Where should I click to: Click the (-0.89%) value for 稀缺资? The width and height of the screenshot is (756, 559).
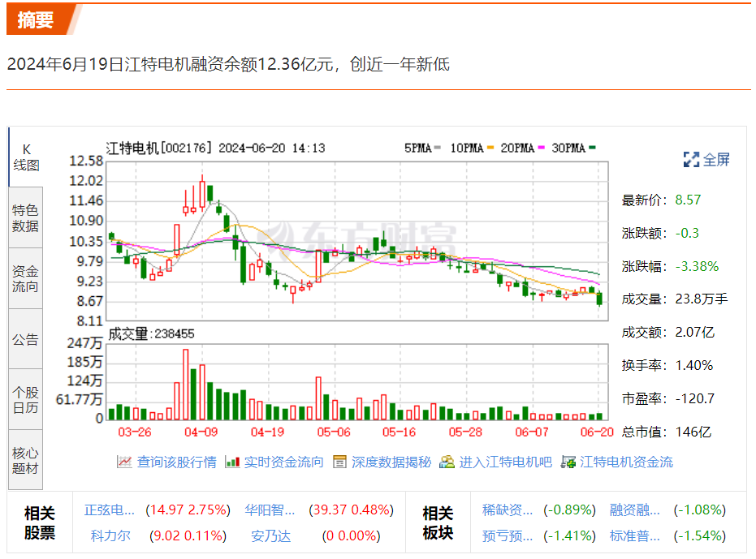pyautogui.click(x=569, y=510)
